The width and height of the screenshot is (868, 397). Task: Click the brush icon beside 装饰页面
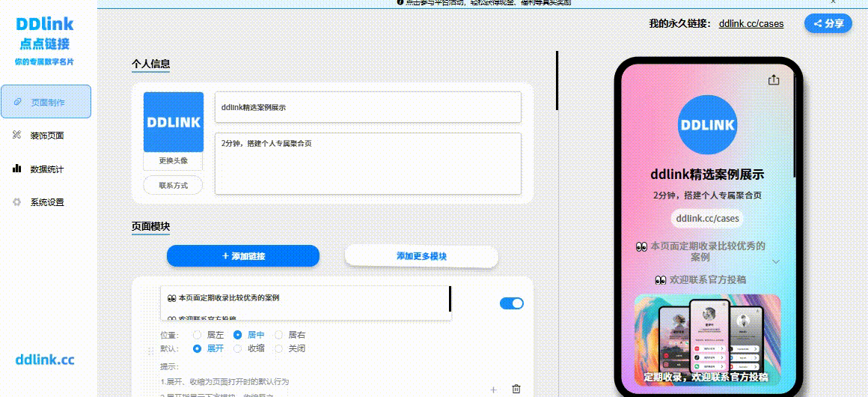pos(16,135)
